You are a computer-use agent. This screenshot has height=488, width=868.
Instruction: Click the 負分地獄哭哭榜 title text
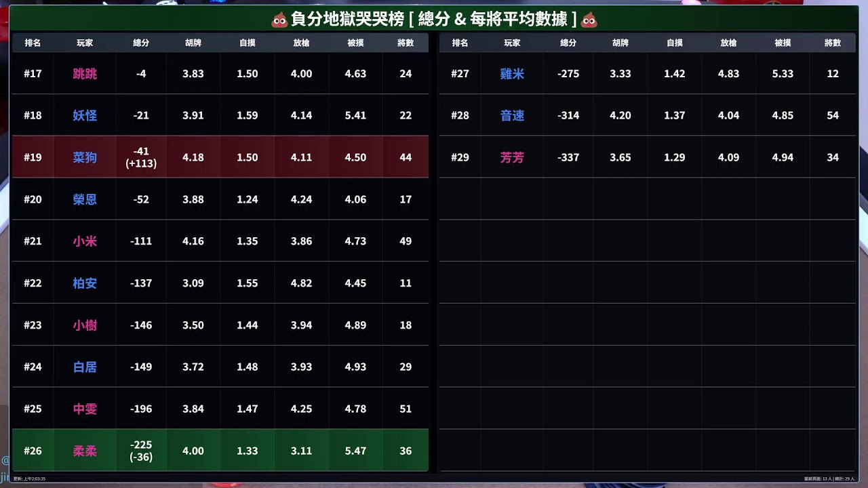click(x=347, y=20)
